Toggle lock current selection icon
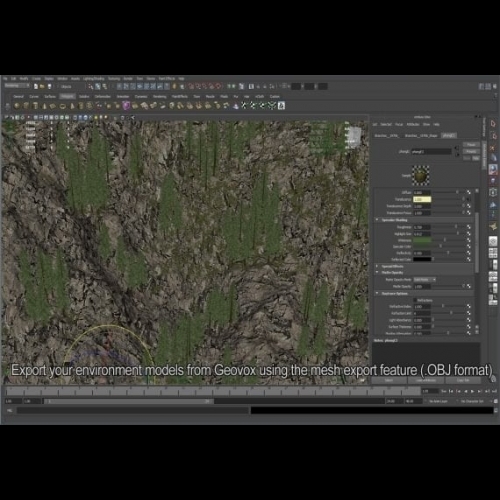The width and height of the screenshot is (500, 500). pyautogui.click(x=174, y=86)
